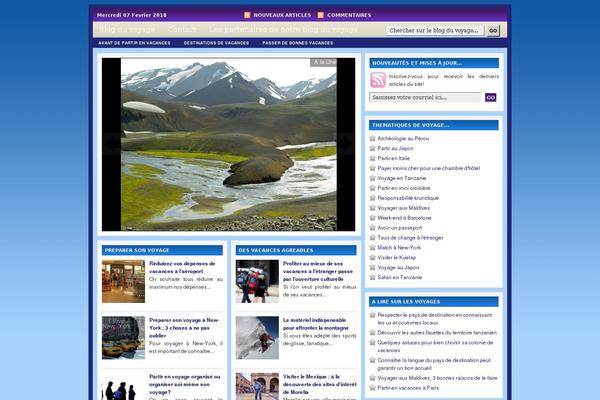Screen dimensions: 600x400
Task: Focus the blog search text field
Action: (x=435, y=31)
